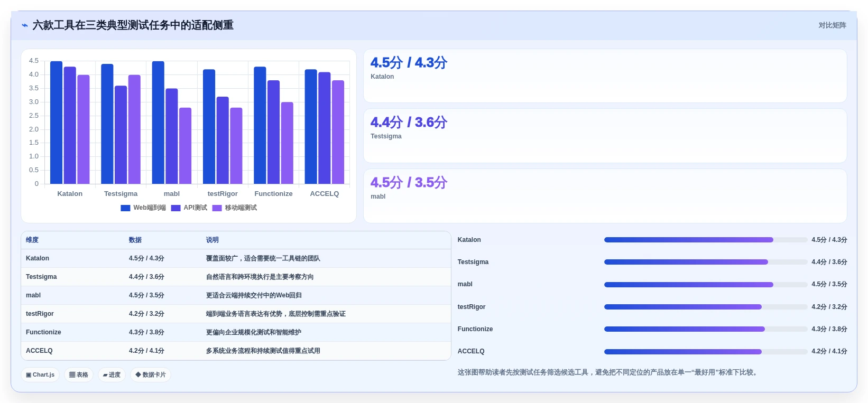Select the 表格 tag chip

[x=79, y=375]
